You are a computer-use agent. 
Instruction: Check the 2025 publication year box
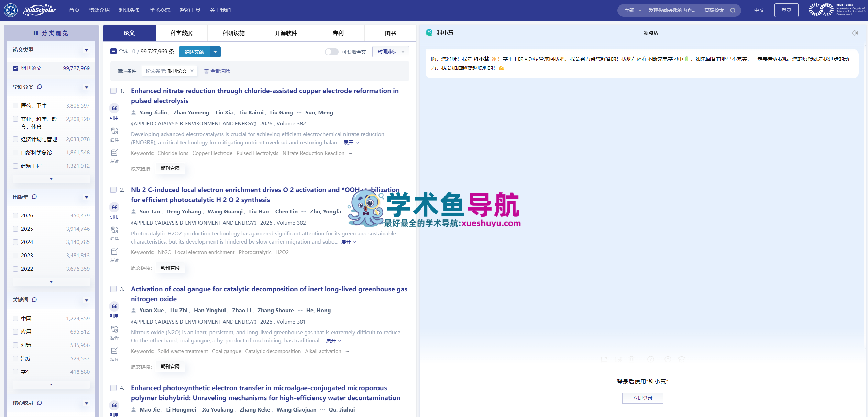click(x=15, y=229)
